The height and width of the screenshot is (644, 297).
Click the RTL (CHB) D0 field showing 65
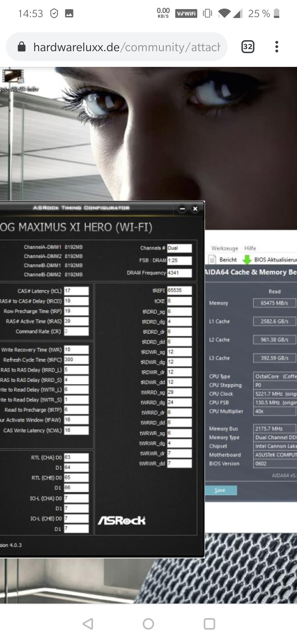pos(76,477)
